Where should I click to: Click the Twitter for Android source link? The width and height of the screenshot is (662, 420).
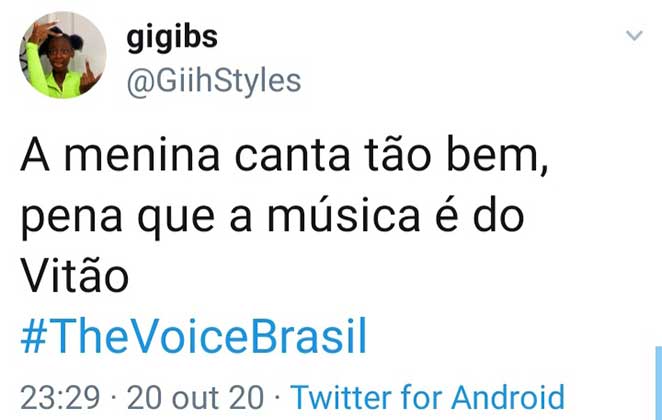428,397
